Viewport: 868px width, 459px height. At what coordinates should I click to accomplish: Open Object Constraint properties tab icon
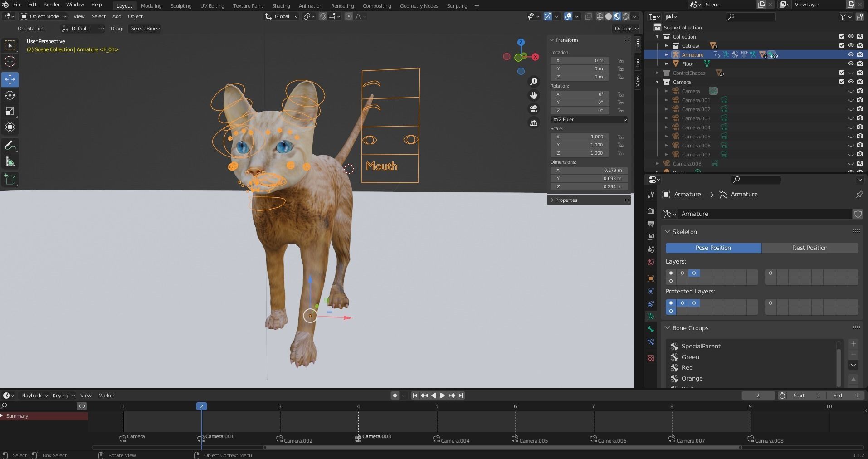[651, 304]
